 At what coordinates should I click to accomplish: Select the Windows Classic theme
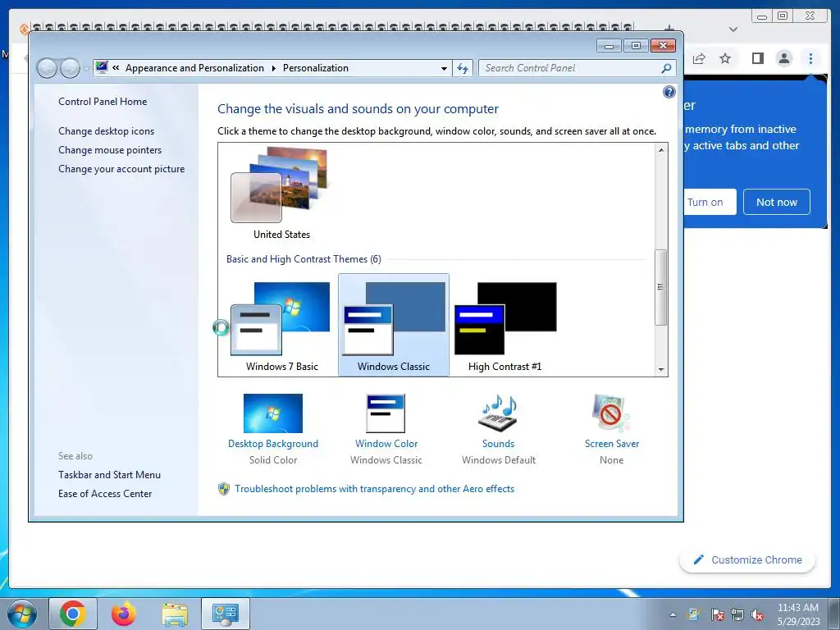(394, 325)
